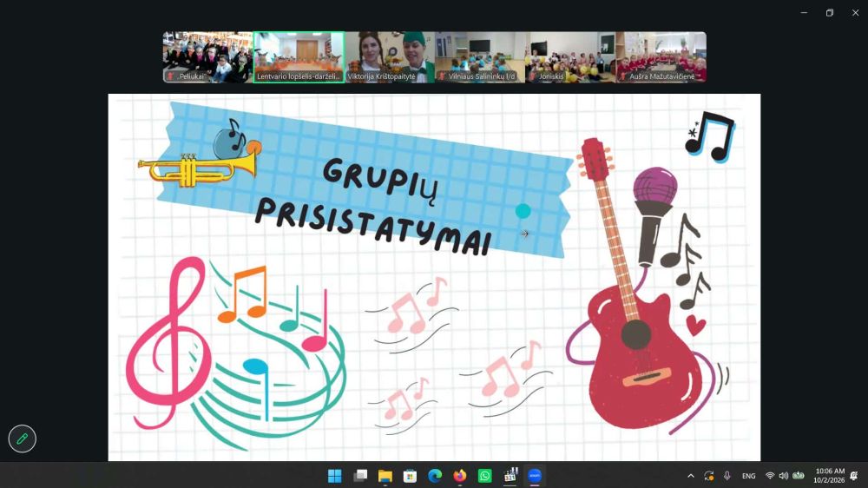
Task: Select the "Peliukai" participant video tile
Action: (208, 57)
